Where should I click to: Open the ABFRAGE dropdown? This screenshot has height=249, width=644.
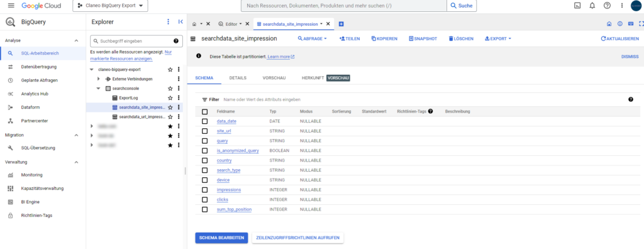click(x=312, y=38)
